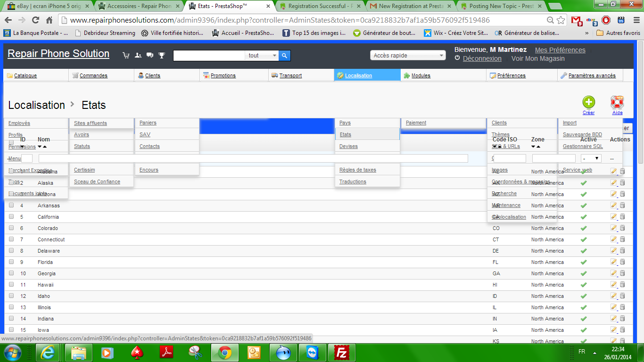This screenshot has width=644, height=362.
Task: Toggle the Active green check for Hawaii
Action: pyautogui.click(x=583, y=285)
